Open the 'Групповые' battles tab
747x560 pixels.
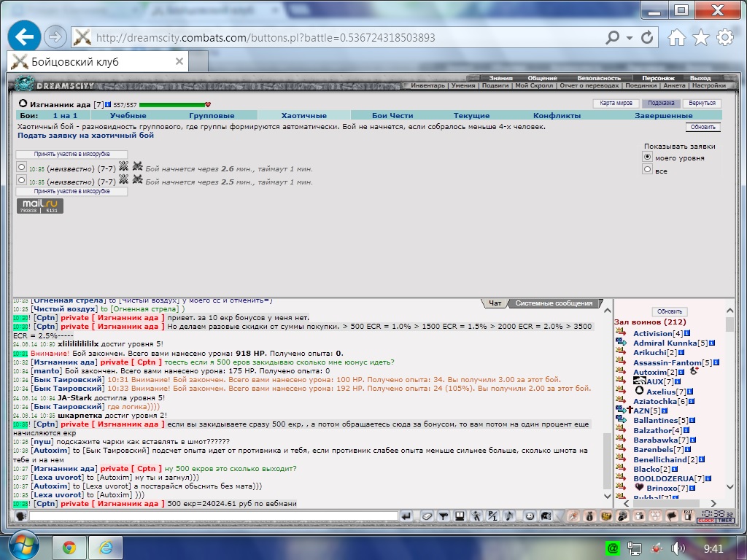[212, 115]
